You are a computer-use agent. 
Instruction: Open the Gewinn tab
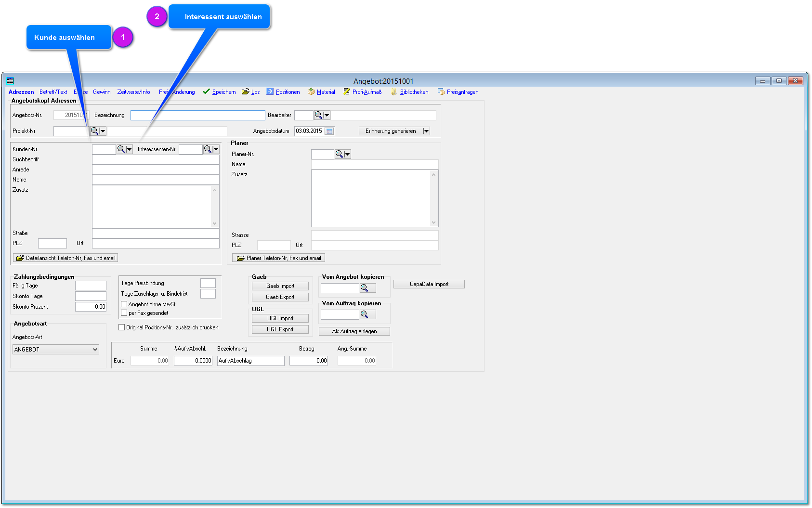[102, 92]
